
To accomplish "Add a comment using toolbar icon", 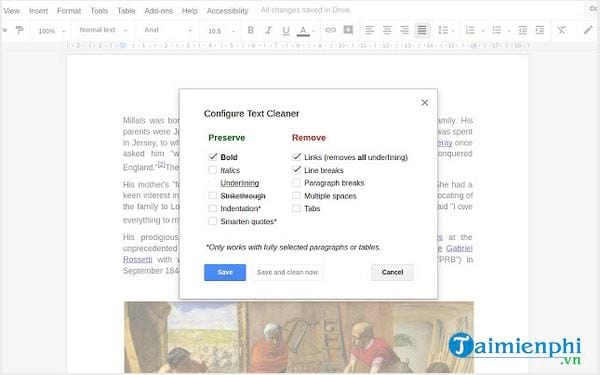I will 348,30.
